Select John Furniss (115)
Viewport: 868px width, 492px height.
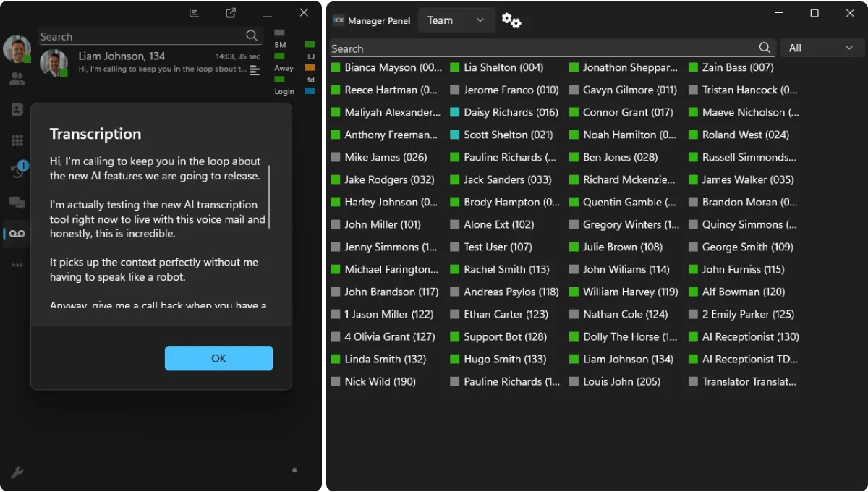click(736, 269)
